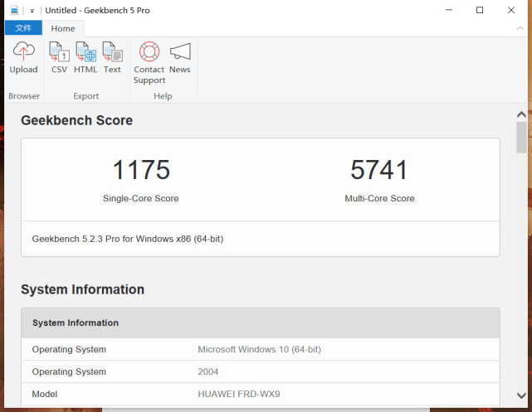Image resolution: width=532 pixels, height=412 pixels.
Task: Close the Geekbench 5 Pro window
Action: (x=511, y=10)
